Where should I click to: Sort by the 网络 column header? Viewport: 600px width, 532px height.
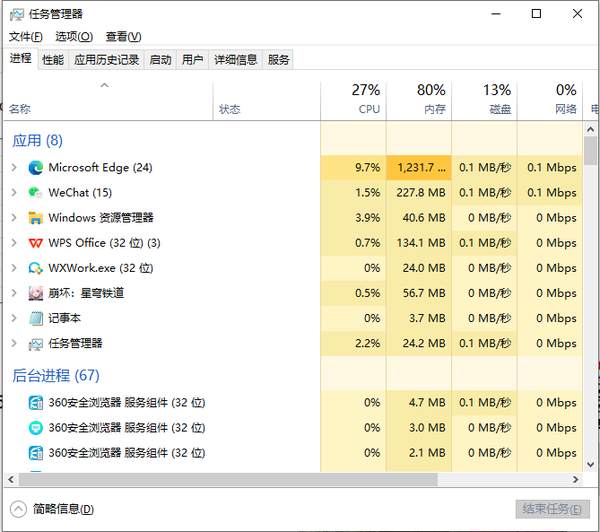click(x=550, y=101)
